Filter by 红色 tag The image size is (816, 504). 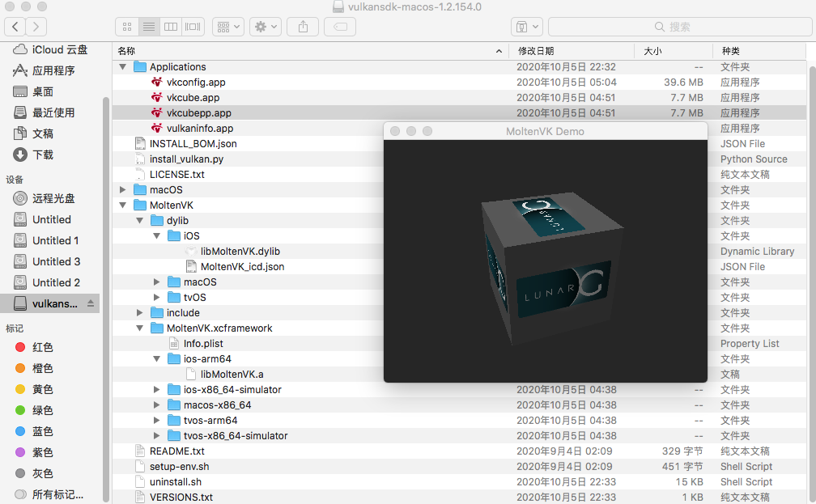34,347
